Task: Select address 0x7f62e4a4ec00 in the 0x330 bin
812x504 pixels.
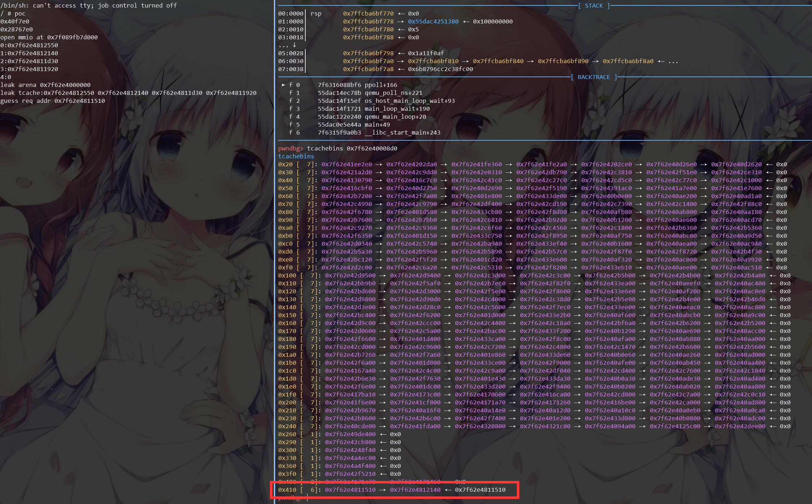Action: [350, 458]
